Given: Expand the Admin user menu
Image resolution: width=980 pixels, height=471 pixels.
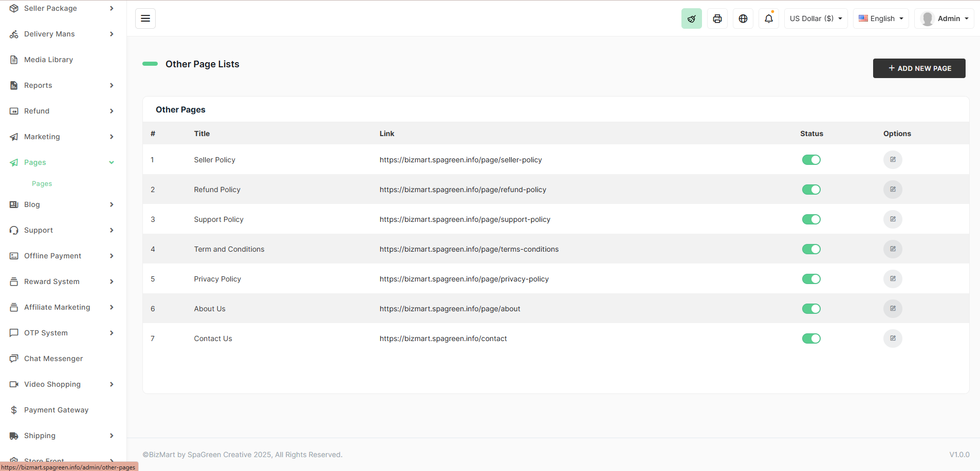Looking at the screenshot, I should point(944,18).
